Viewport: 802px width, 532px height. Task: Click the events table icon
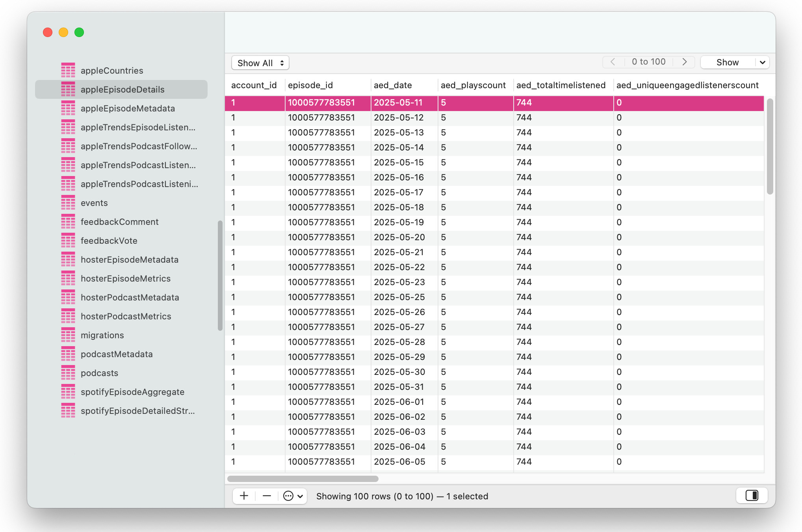[68, 203]
